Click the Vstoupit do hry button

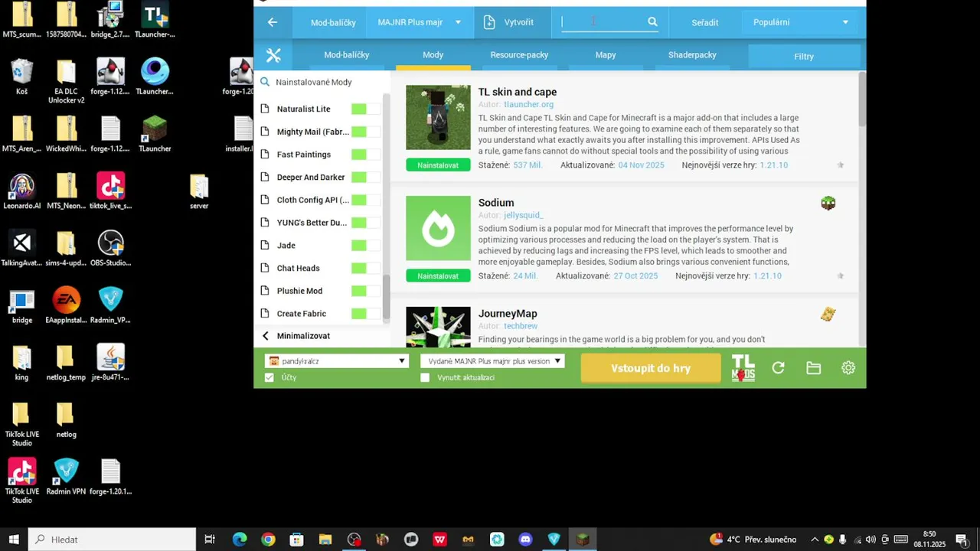click(651, 368)
